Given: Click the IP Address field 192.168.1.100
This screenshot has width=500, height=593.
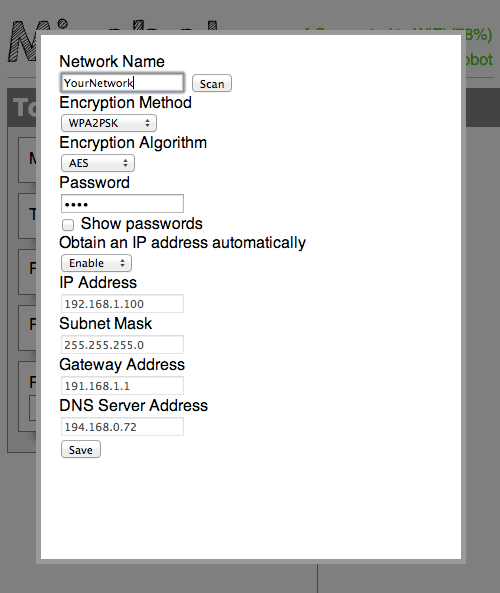Looking at the screenshot, I should point(122,304).
